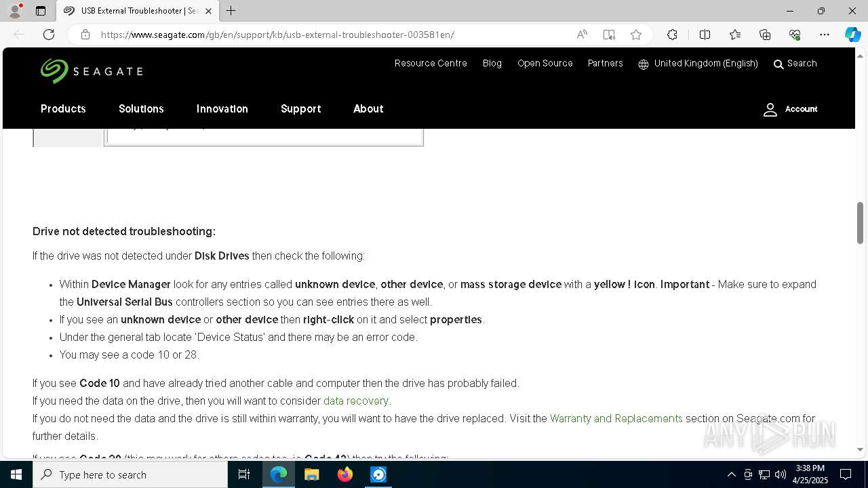868x488 pixels.
Task: Change region via United Kingdom (English)
Action: 706,64
